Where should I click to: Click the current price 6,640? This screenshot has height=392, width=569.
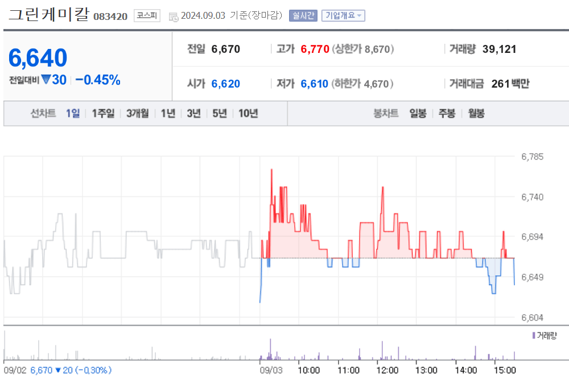38,57
